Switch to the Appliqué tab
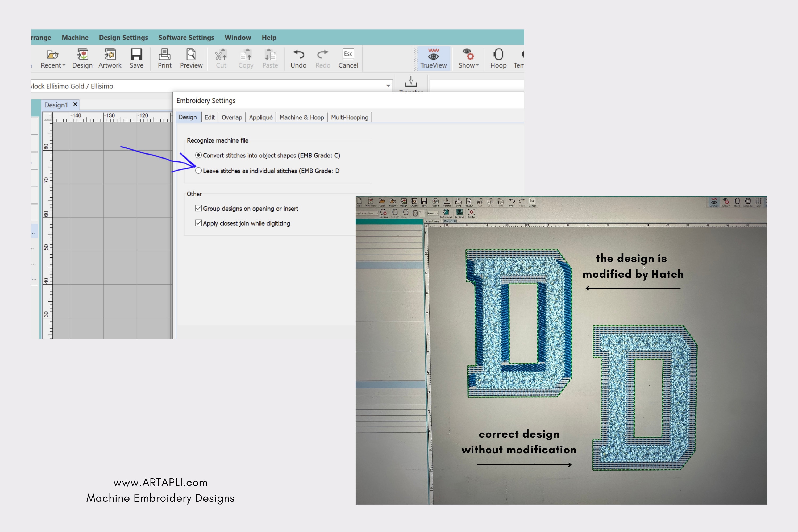 tap(261, 117)
